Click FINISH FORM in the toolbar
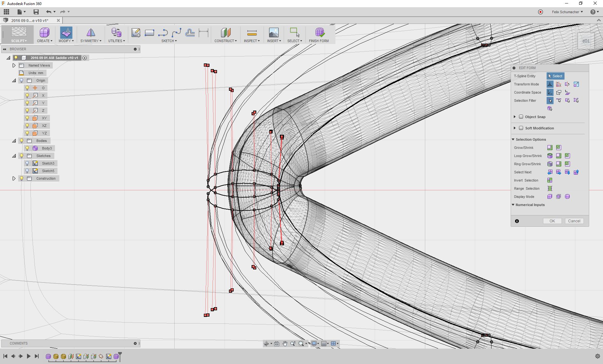The height and width of the screenshot is (364, 603). pos(319,35)
